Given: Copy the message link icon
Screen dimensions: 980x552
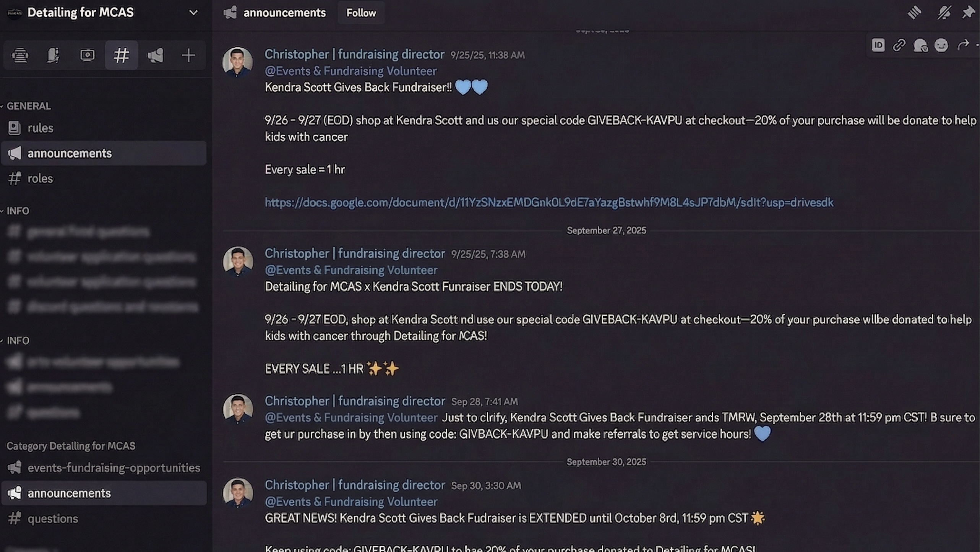Looking at the screenshot, I should [899, 45].
